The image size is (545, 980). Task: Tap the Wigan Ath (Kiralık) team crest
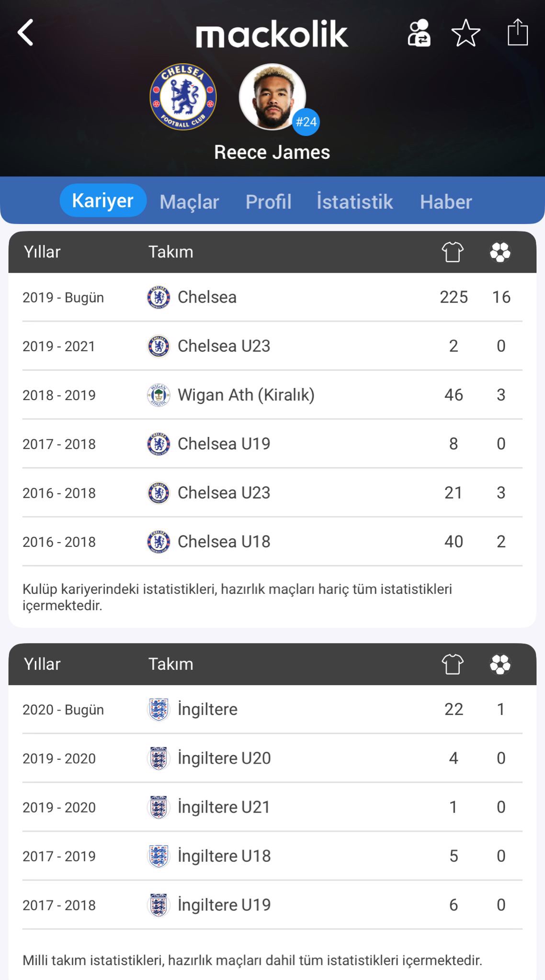pos(159,395)
